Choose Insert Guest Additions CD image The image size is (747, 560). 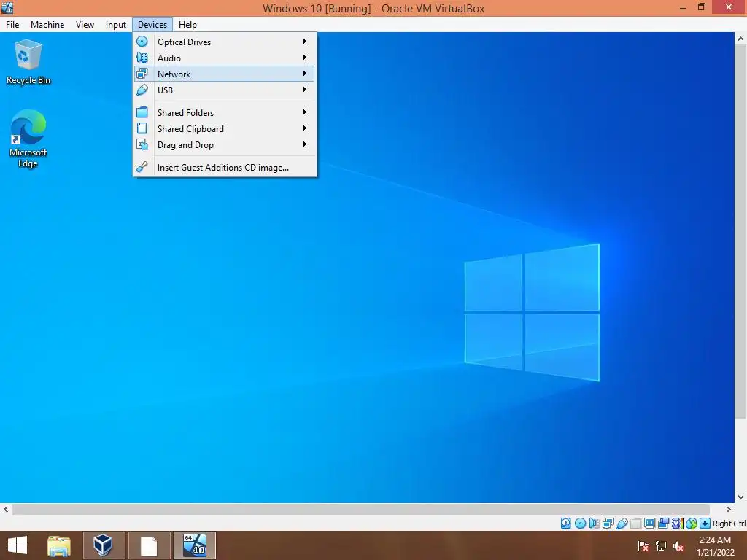[224, 168]
